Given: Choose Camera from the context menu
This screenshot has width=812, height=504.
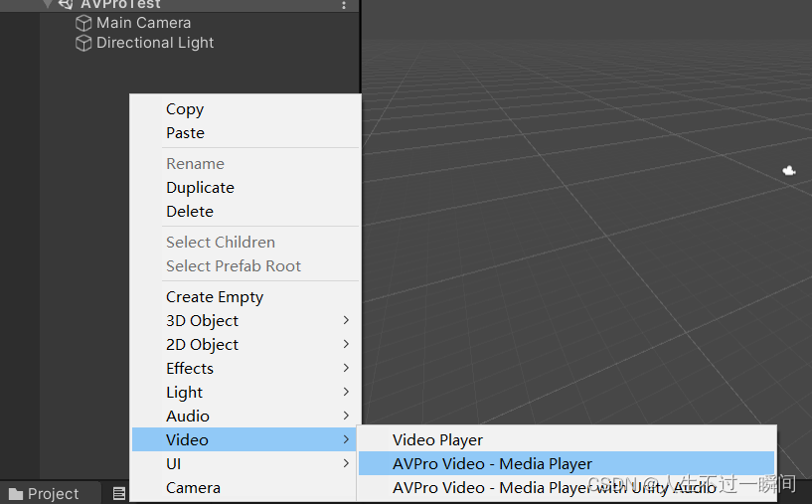Looking at the screenshot, I should tap(244, 487).
